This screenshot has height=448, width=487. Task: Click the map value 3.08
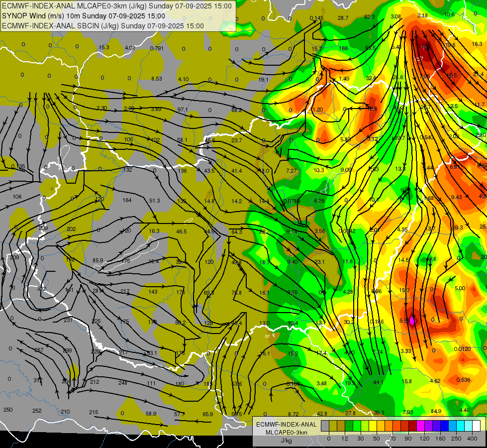pyautogui.click(x=396, y=16)
